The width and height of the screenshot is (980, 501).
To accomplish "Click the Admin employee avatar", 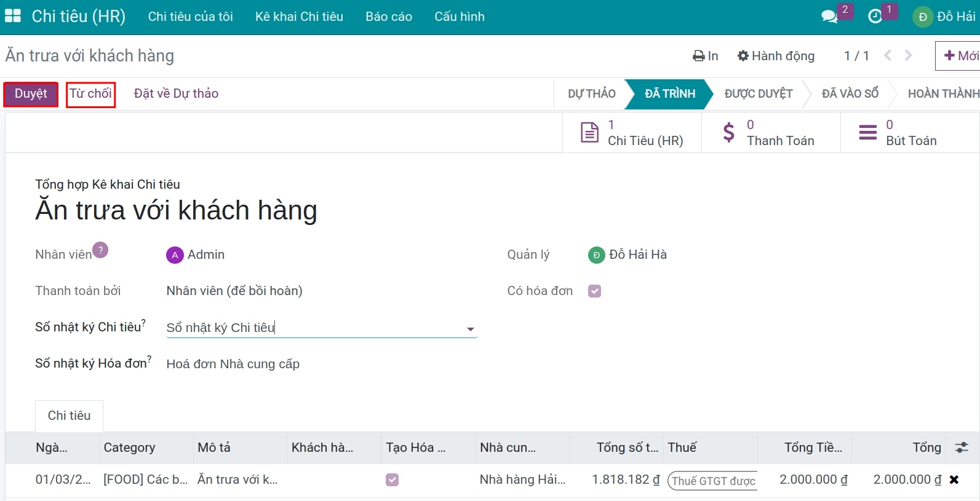I will click(x=175, y=254).
